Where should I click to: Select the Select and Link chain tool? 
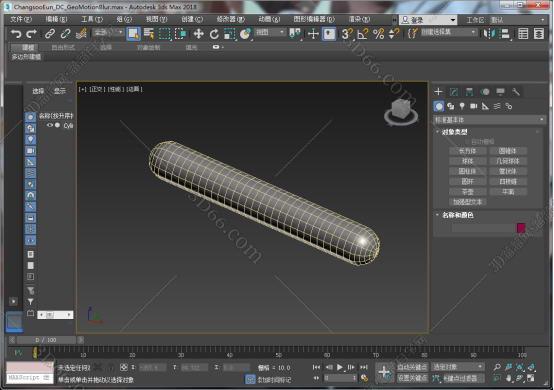(x=49, y=34)
